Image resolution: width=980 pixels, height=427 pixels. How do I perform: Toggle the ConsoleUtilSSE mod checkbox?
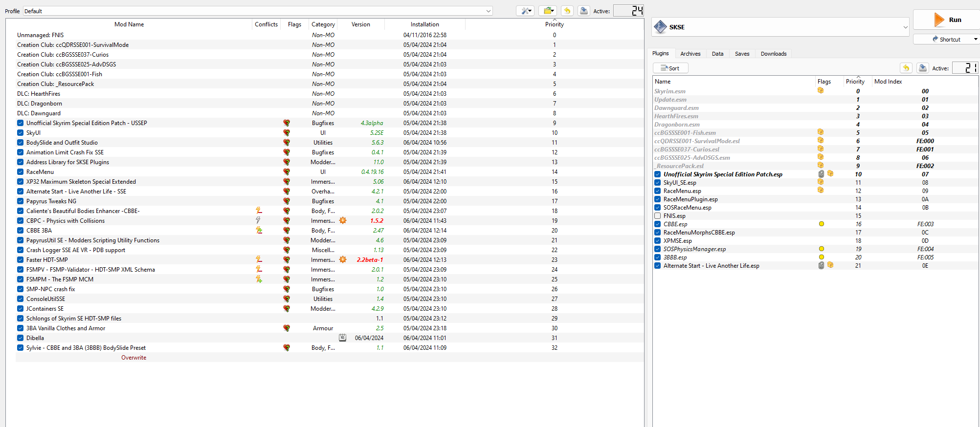[x=20, y=299]
